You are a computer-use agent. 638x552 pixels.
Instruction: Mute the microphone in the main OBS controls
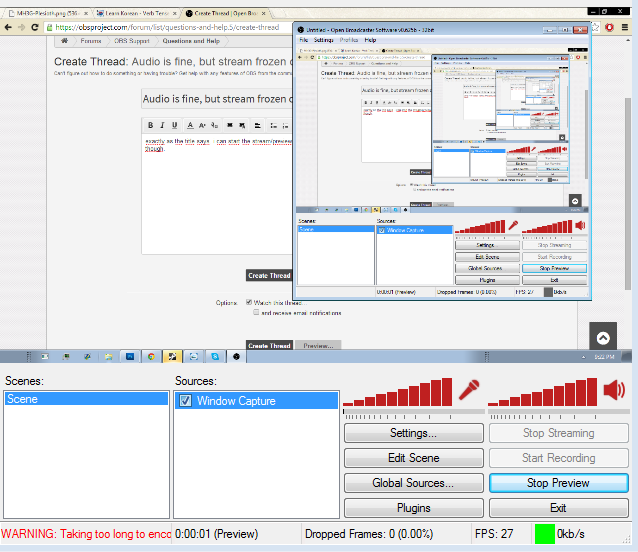[469, 390]
